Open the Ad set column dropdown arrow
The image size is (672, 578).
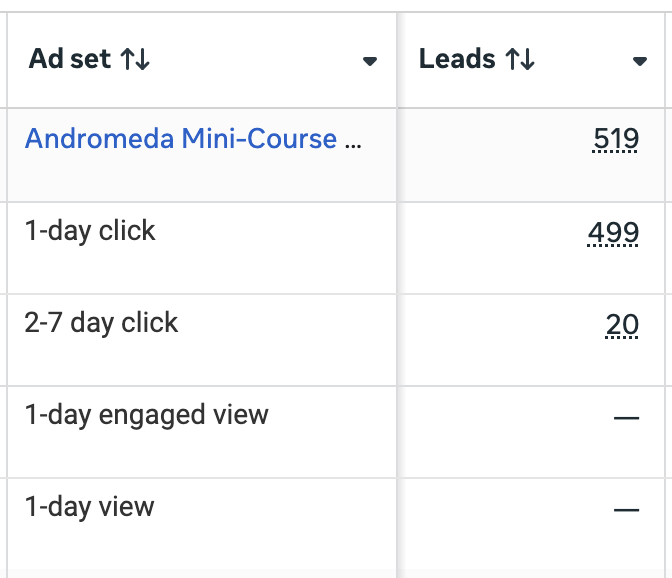point(369,61)
